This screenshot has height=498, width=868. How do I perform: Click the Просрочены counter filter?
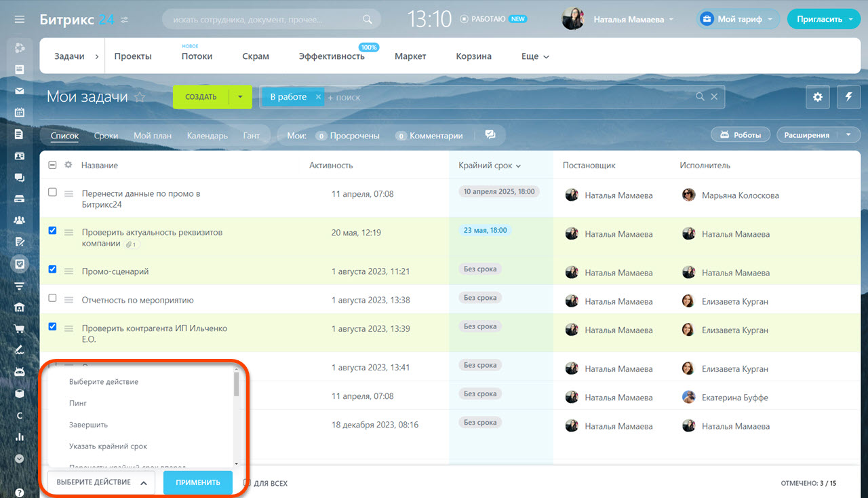(x=348, y=136)
